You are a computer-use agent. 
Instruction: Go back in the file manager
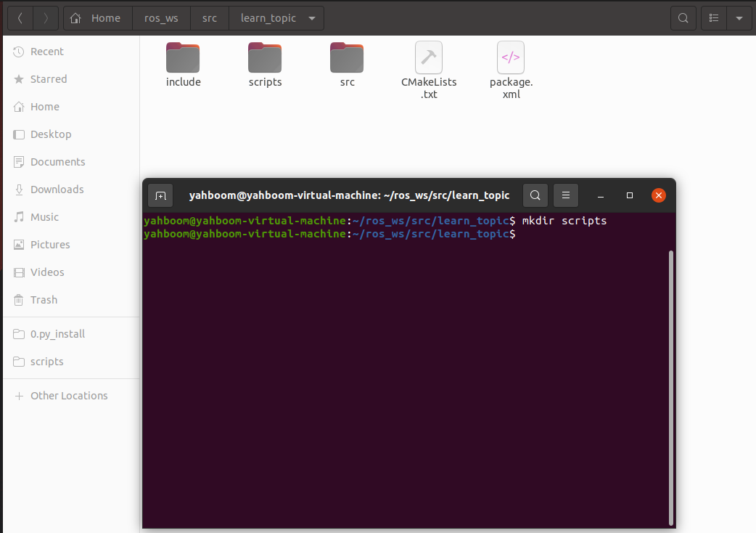tap(20, 18)
